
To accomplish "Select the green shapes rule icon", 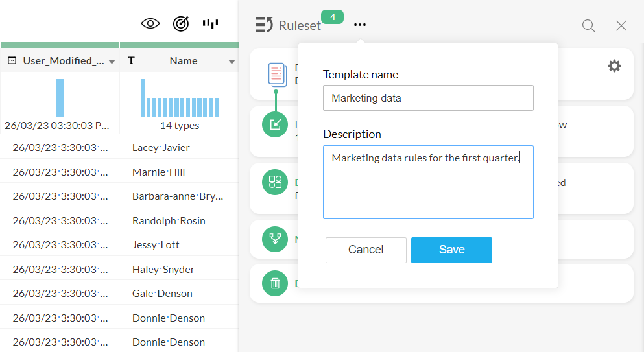I will tap(275, 182).
